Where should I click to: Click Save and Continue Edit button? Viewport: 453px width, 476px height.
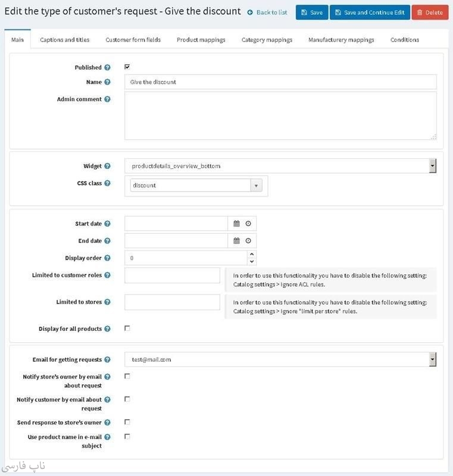[369, 12]
